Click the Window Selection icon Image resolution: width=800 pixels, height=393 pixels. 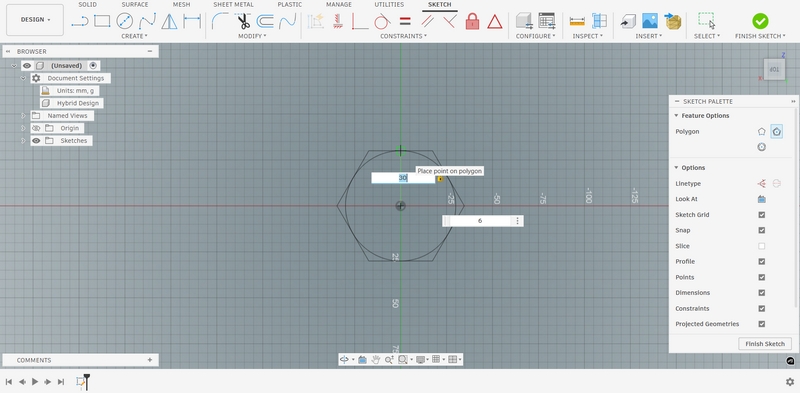(x=707, y=21)
